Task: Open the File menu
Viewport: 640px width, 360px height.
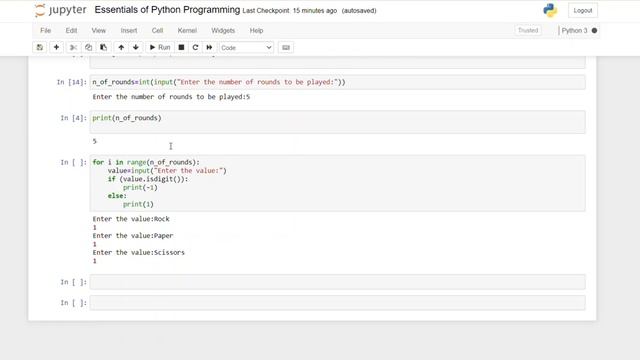Action: tap(46, 31)
